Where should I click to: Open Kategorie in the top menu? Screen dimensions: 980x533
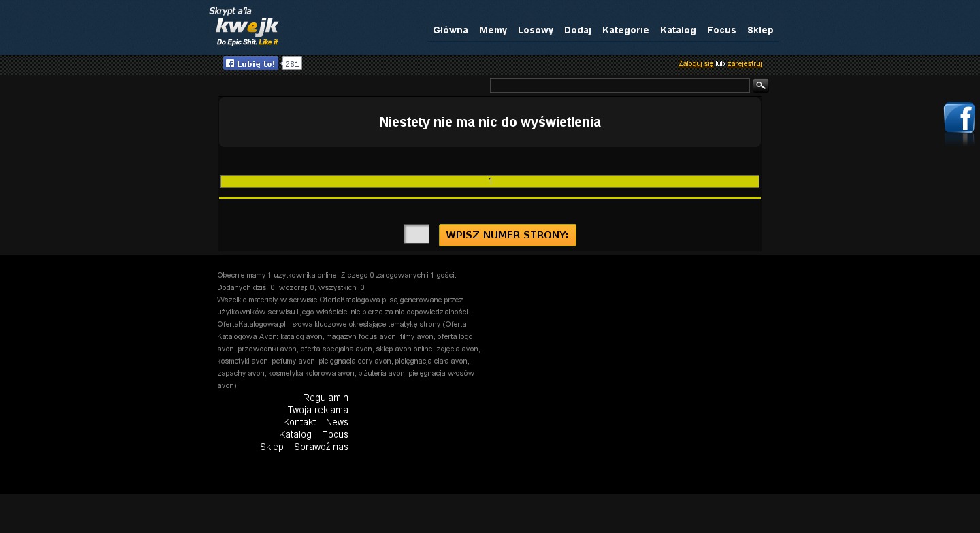(x=625, y=30)
